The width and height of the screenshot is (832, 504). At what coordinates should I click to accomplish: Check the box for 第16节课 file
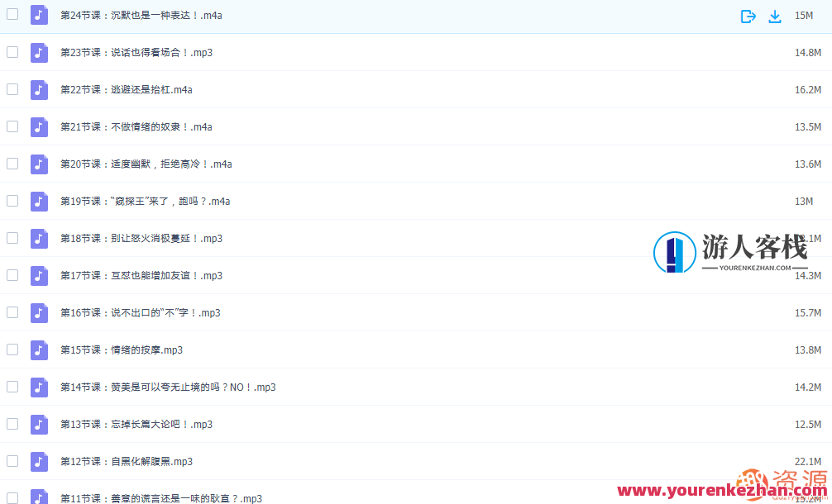(12, 312)
